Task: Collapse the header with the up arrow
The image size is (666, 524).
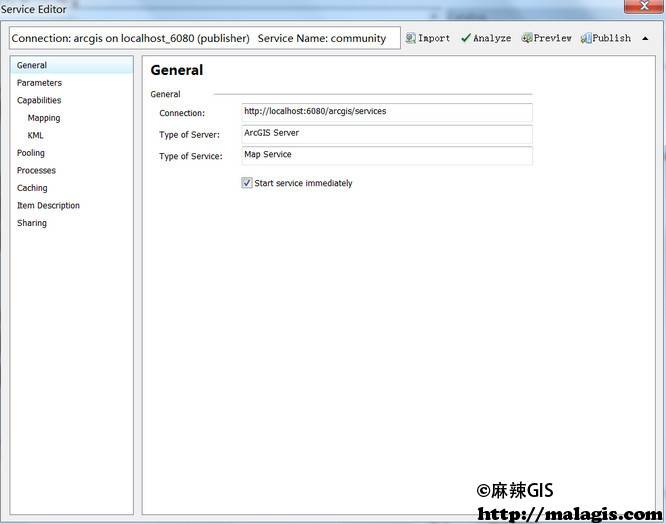Action: click(x=645, y=39)
